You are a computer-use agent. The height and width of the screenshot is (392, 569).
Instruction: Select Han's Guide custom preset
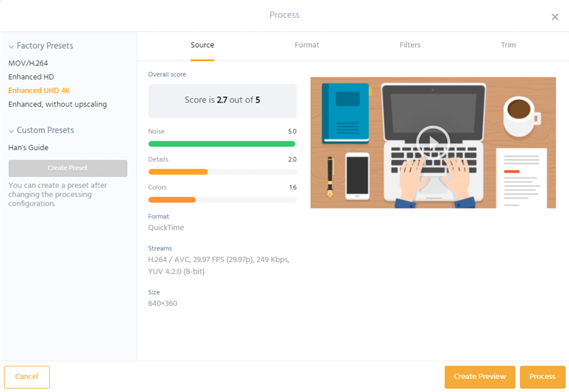tap(28, 148)
